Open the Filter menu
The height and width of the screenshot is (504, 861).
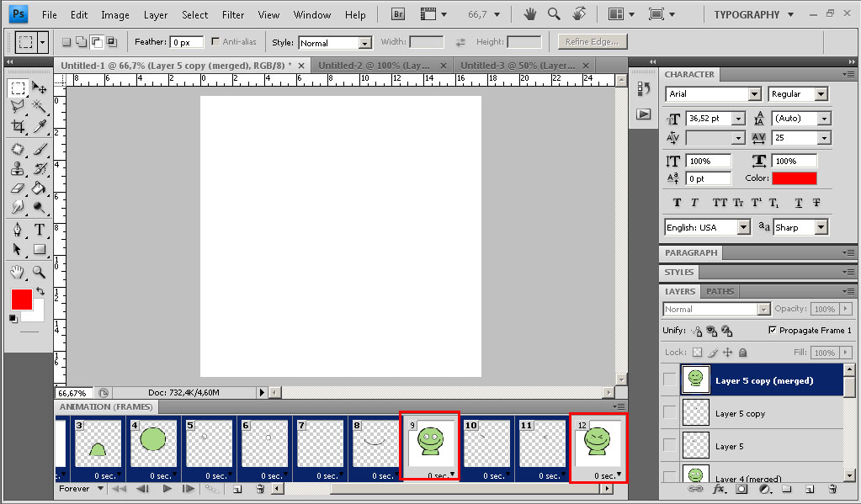pyautogui.click(x=233, y=15)
